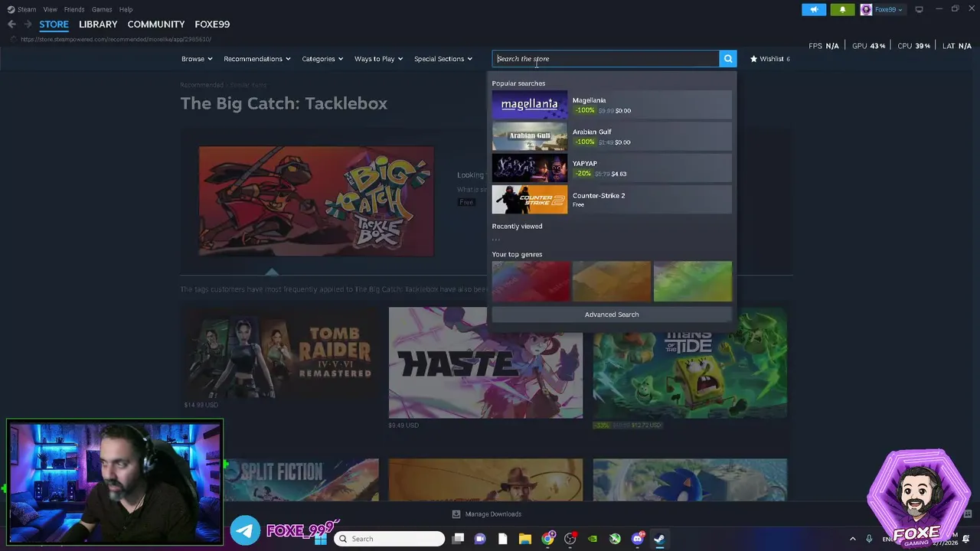Open Discord from the taskbar
Image resolution: width=980 pixels, height=551 pixels.
point(637,539)
